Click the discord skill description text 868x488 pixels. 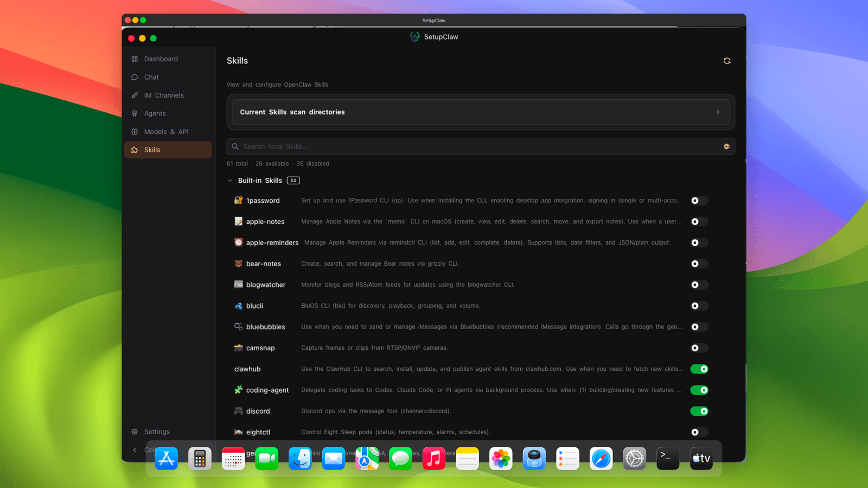click(x=376, y=411)
